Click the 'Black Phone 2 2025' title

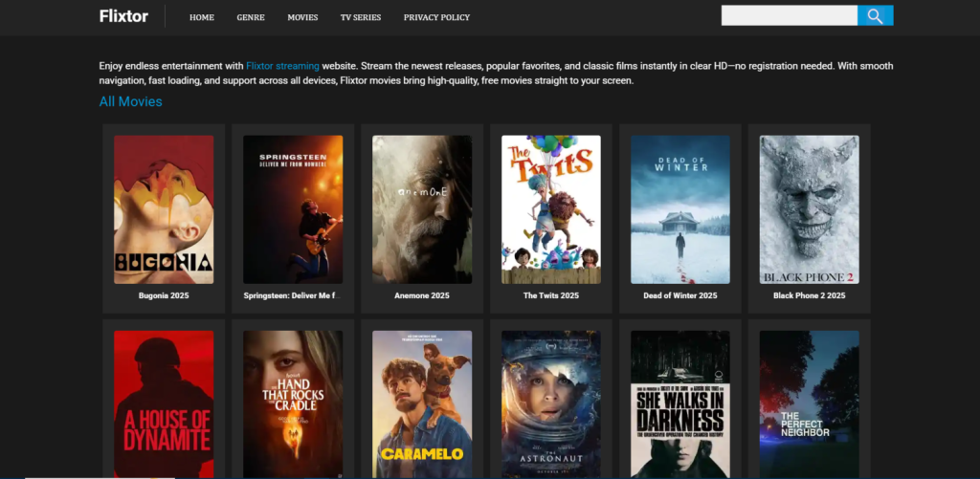[810, 295]
